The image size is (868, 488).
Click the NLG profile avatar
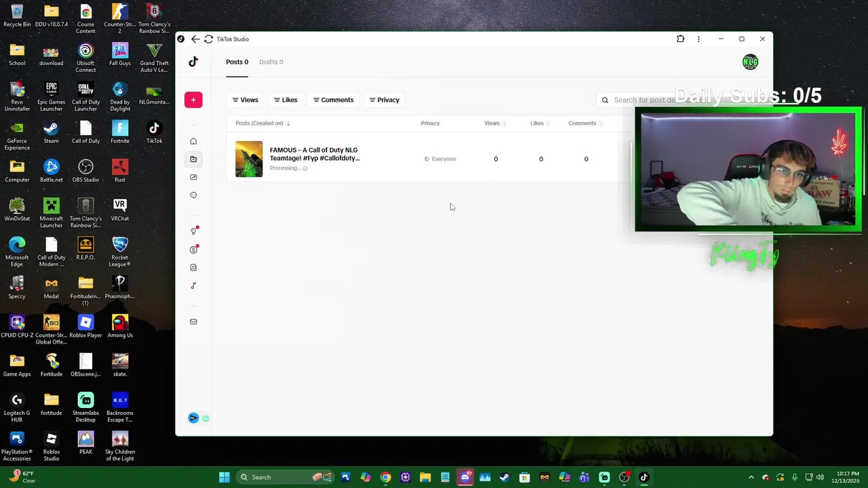coord(750,62)
